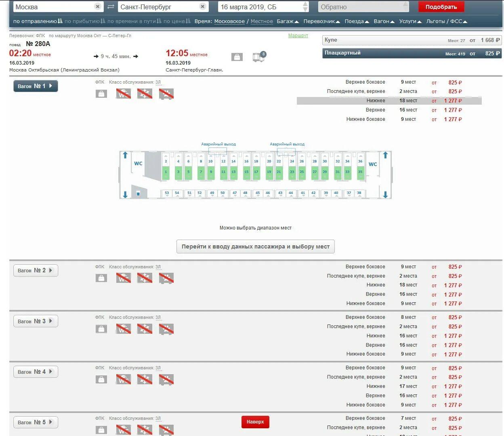Select upper seat 24 on the car map
504x436 pixels.
292,161
